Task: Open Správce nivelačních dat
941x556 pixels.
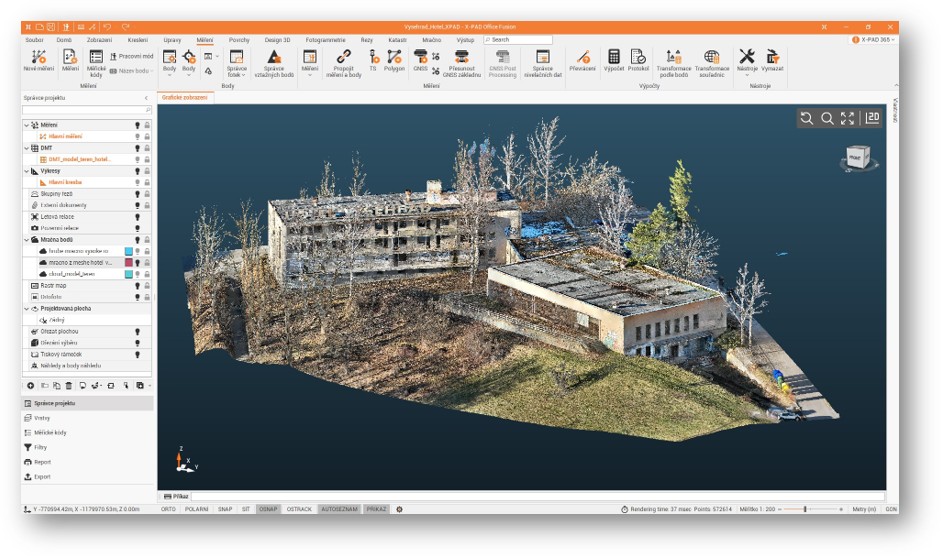Action: tap(543, 62)
